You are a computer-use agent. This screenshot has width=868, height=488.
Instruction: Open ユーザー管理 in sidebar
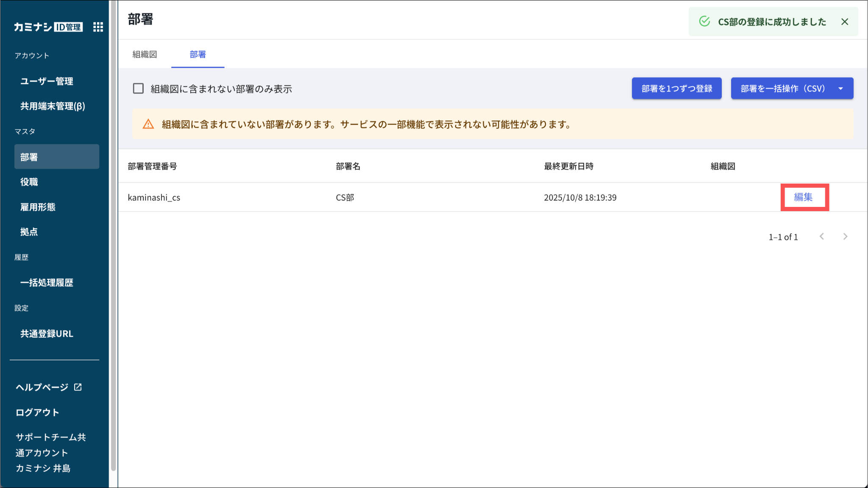(x=47, y=81)
